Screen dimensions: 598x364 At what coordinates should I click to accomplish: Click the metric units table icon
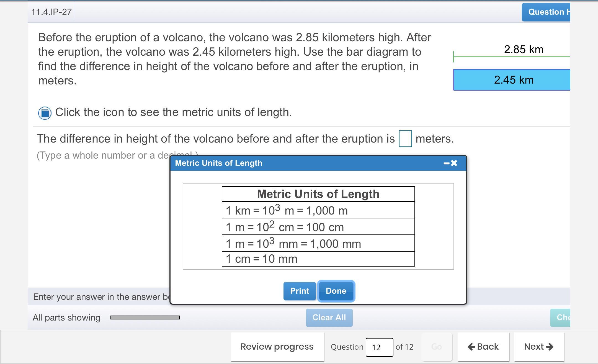pos(45,113)
